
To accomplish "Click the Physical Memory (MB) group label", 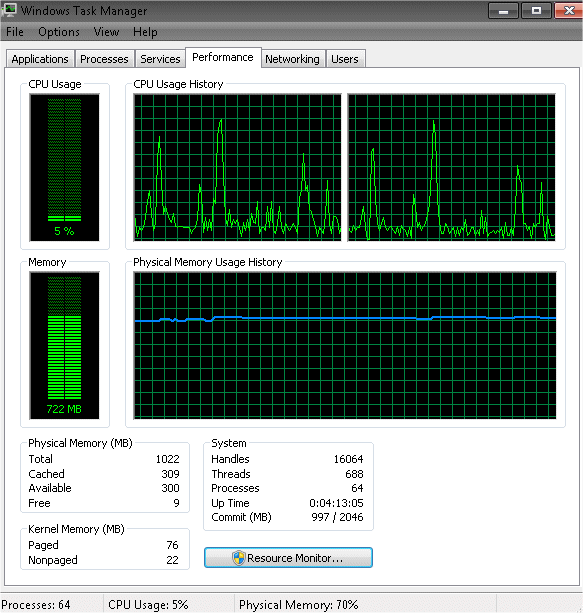I will pos(80,443).
